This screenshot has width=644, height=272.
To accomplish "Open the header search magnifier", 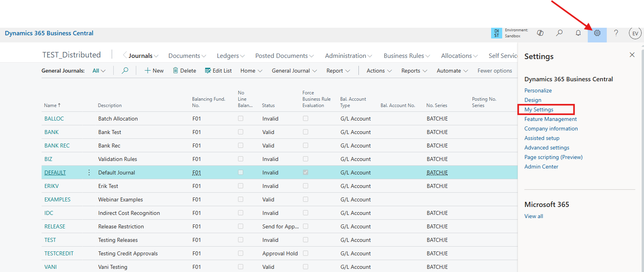I will click(559, 33).
